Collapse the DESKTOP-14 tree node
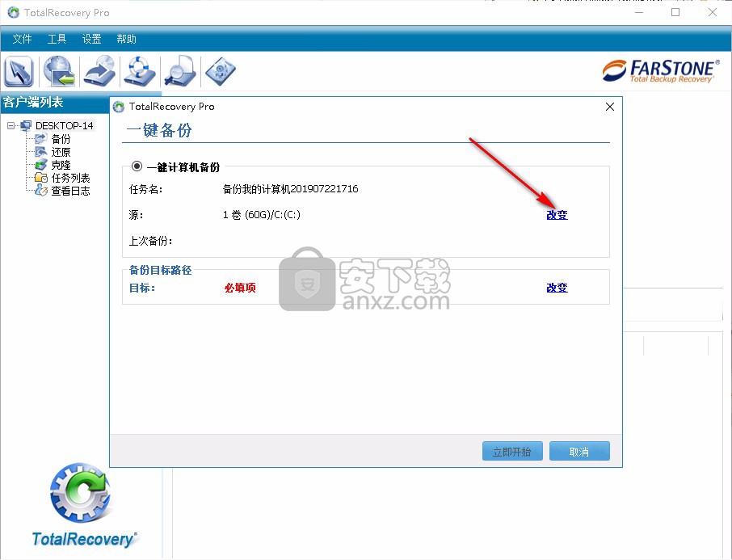Screen dimensions: 732x560 pos(11,125)
